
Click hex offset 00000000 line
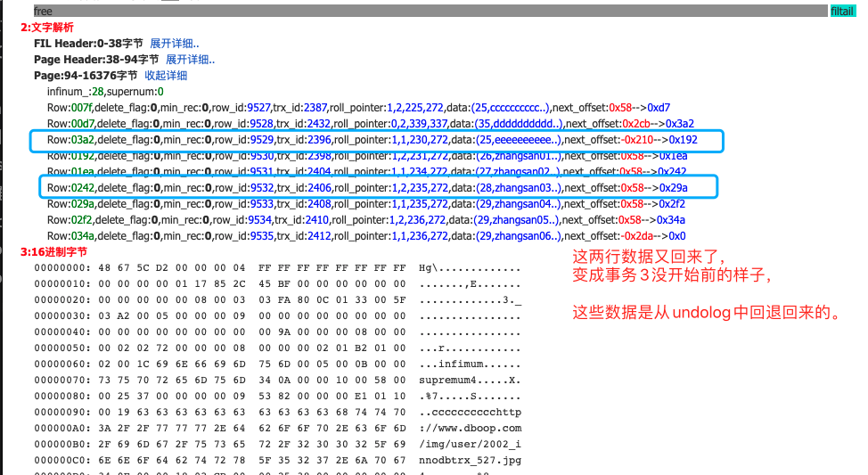coord(277,268)
